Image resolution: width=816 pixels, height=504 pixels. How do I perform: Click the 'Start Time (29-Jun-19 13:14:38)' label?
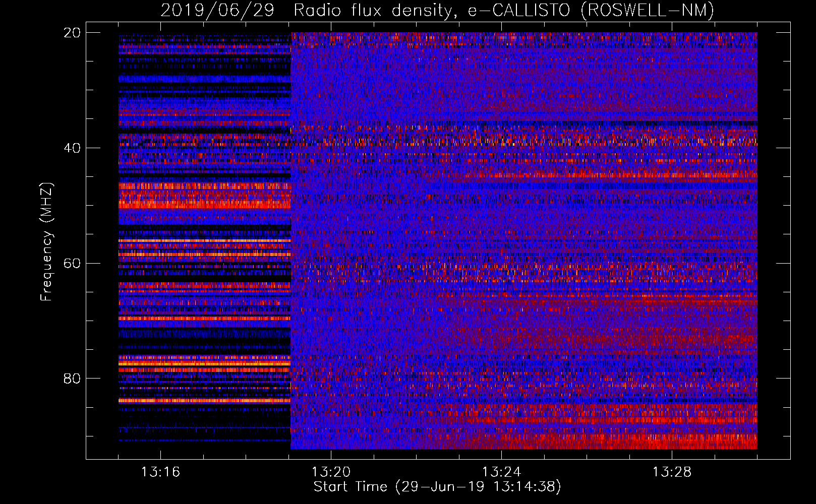tap(437, 487)
